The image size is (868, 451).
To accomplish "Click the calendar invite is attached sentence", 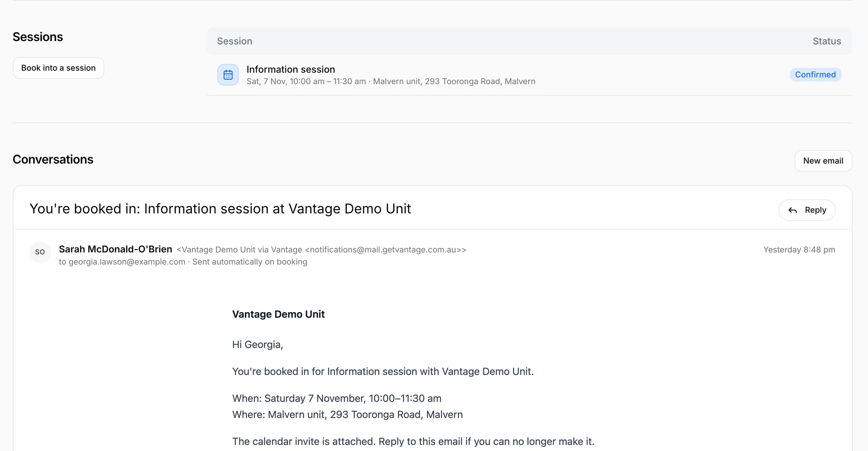I will click(413, 441).
